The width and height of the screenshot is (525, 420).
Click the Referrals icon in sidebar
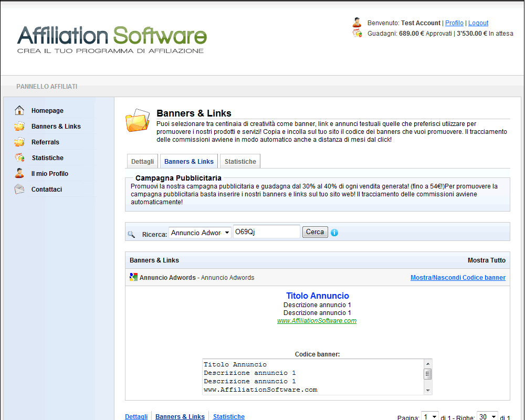19,142
